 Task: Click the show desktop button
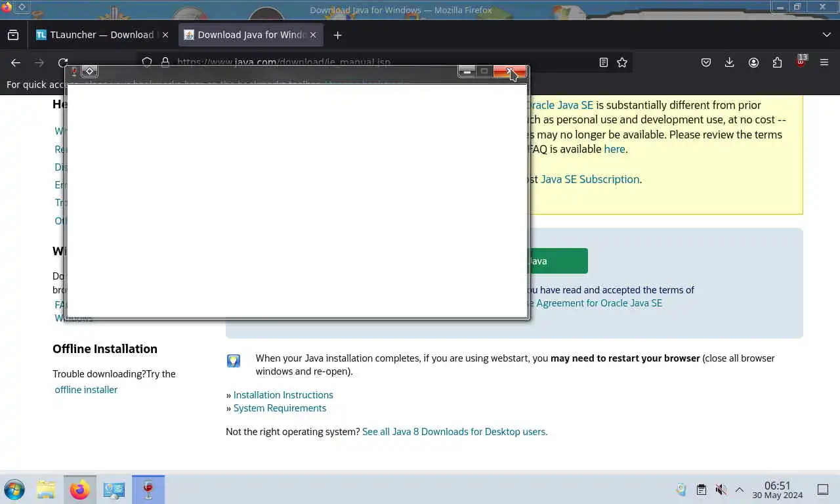(823, 490)
